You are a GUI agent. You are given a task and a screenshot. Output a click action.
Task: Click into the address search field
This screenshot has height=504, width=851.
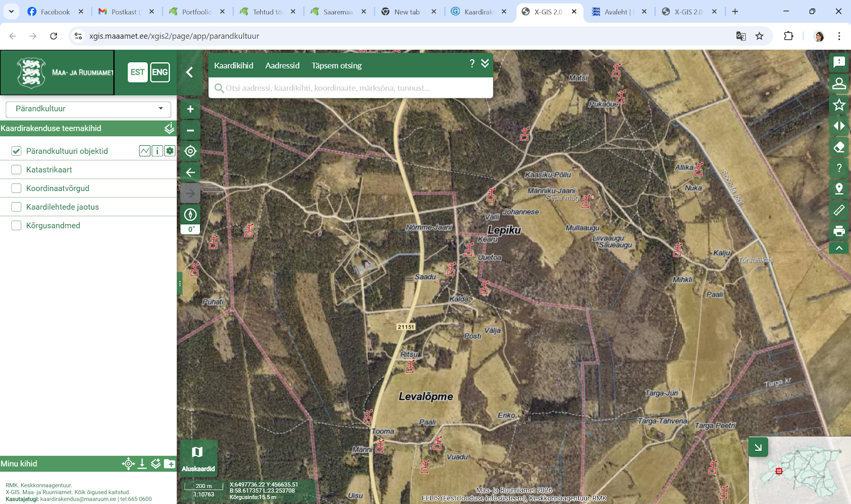(351, 88)
